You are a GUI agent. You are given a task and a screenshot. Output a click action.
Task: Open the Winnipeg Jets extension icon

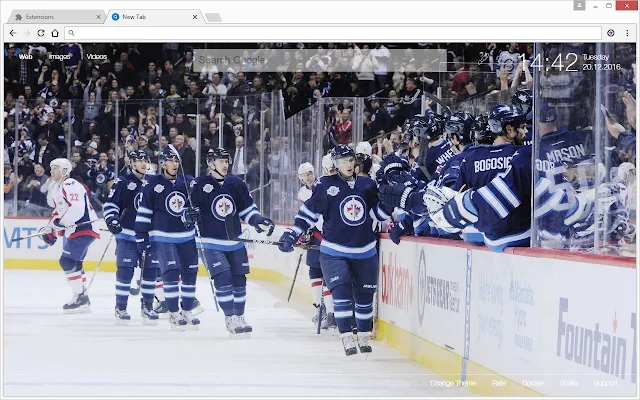[611, 33]
